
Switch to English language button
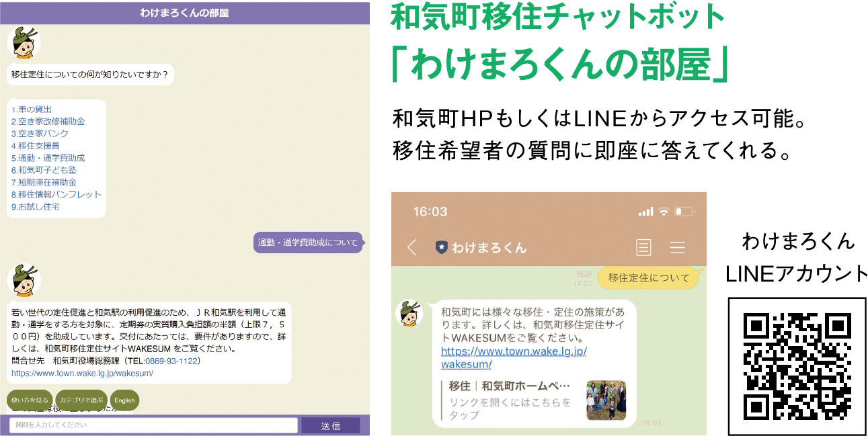click(124, 400)
